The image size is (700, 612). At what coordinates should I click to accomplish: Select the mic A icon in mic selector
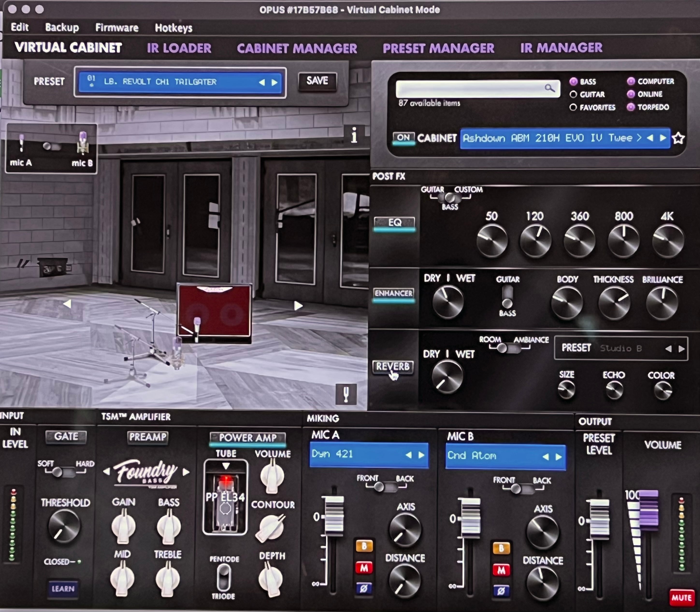[x=21, y=143]
